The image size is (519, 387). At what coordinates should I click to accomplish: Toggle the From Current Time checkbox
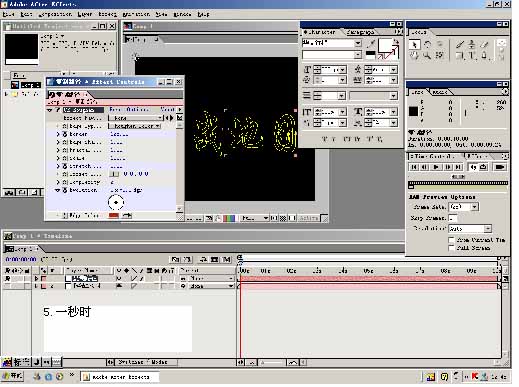451,240
